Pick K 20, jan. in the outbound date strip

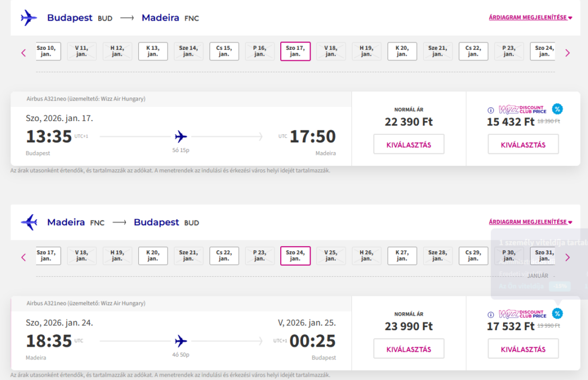coord(402,51)
